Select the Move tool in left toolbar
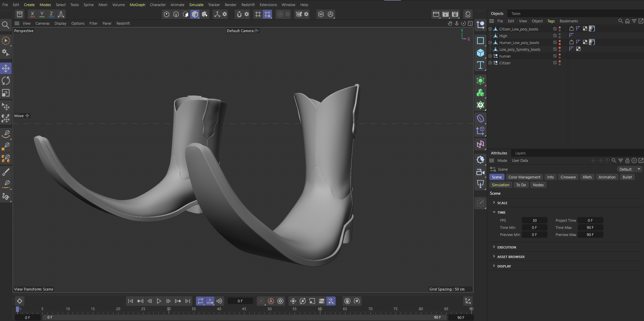644x321 pixels. click(x=6, y=68)
